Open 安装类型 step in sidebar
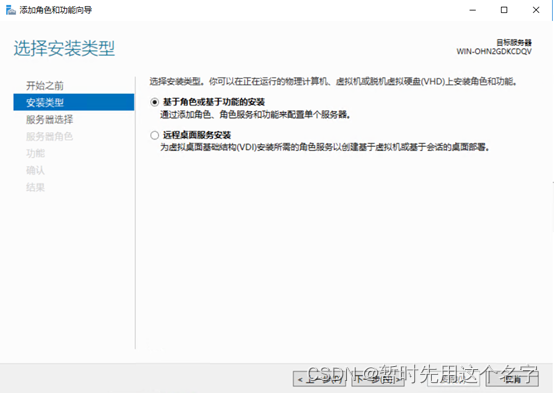 pos(74,102)
